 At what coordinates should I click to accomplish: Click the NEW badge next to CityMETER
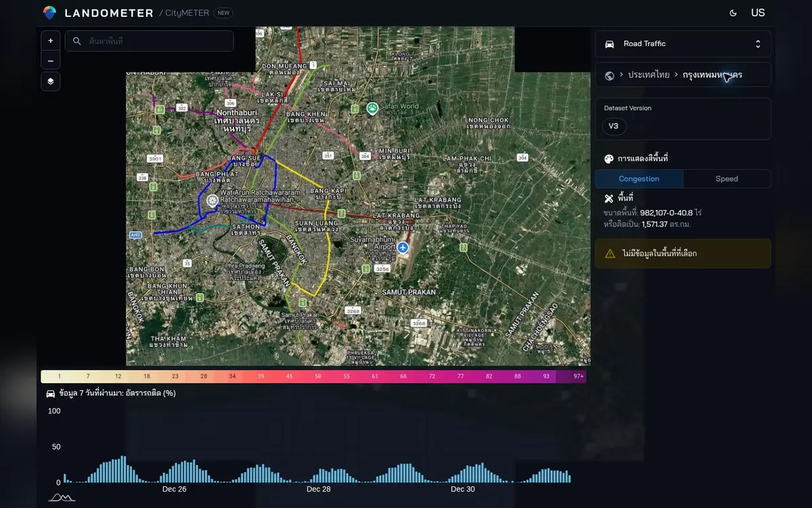(223, 13)
